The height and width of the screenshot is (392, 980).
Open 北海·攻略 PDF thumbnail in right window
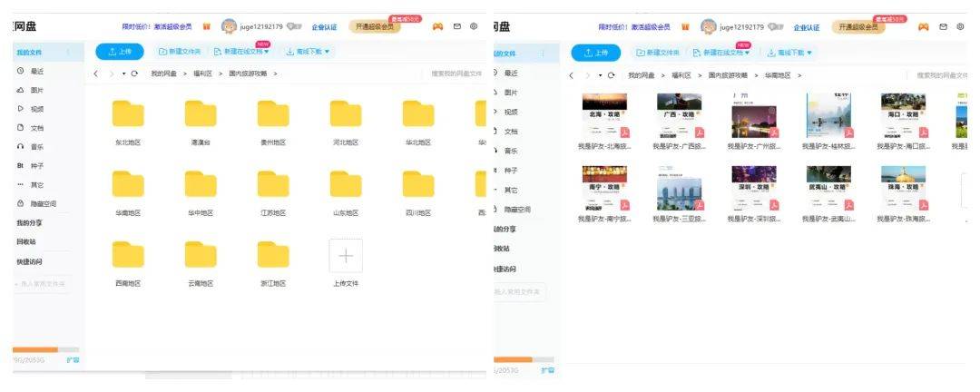[604, 115]
